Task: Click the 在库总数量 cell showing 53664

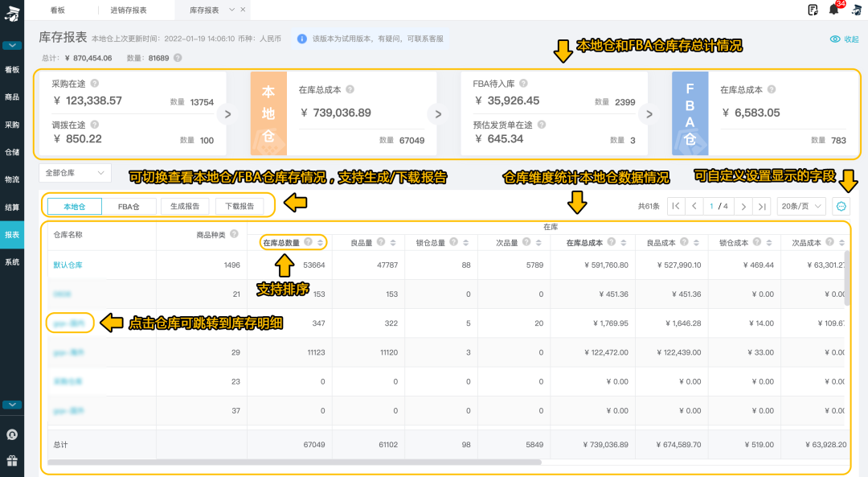Action: pos(314,265)
